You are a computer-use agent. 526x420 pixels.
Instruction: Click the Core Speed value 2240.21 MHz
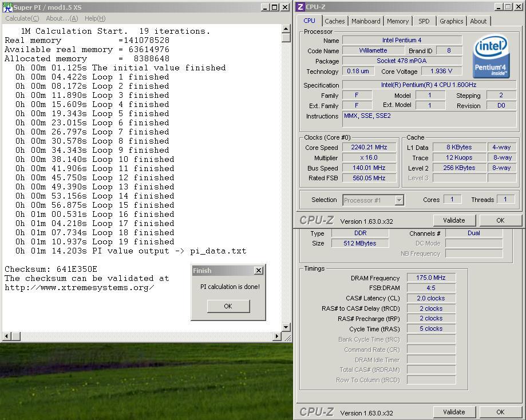(x=369, y=147)
